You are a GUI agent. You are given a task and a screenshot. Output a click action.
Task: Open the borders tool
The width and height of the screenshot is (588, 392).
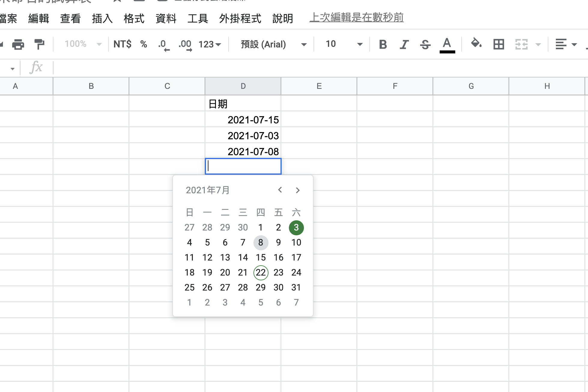[x=498, y=44]
